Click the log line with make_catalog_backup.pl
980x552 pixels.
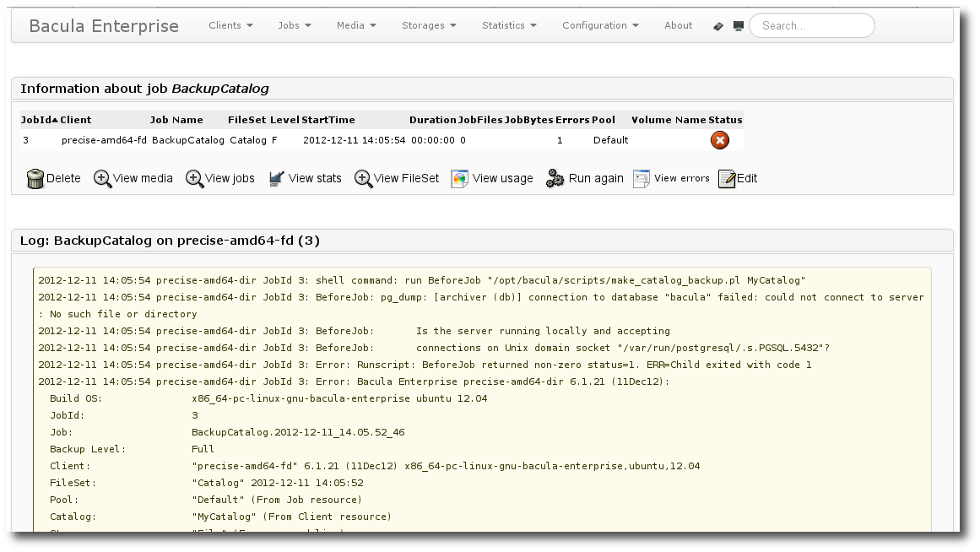point(422,281)
